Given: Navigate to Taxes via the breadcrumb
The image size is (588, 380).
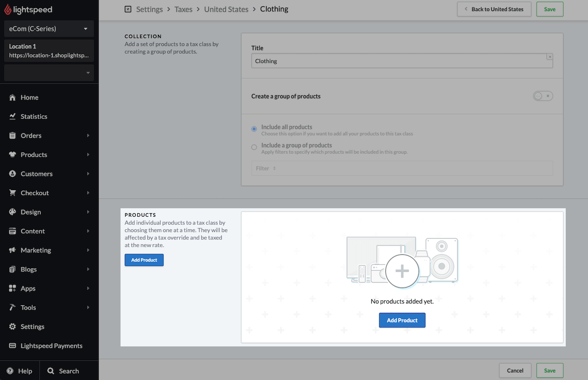Looking at the screenshot, I should pos(184,9).
